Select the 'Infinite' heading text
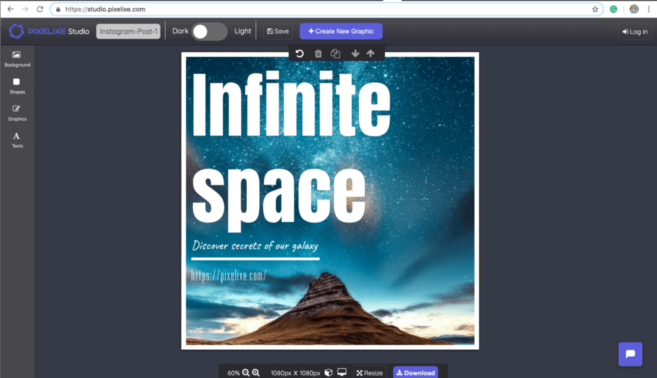657x378 pixels. click(291, 104)
